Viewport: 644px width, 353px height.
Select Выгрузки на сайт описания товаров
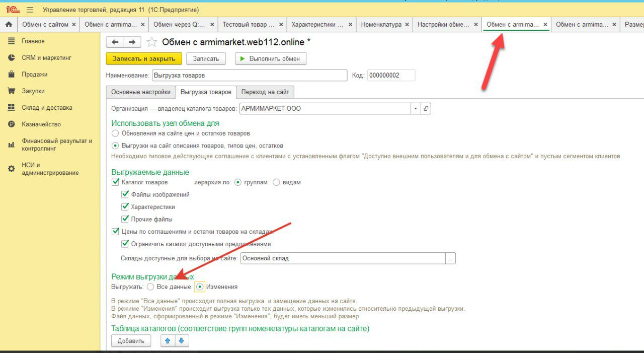coord(115,146)
